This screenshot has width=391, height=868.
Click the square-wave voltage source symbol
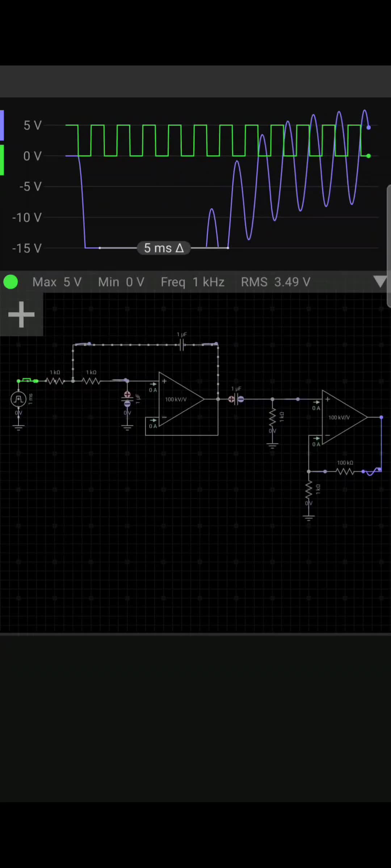(18, 399)
